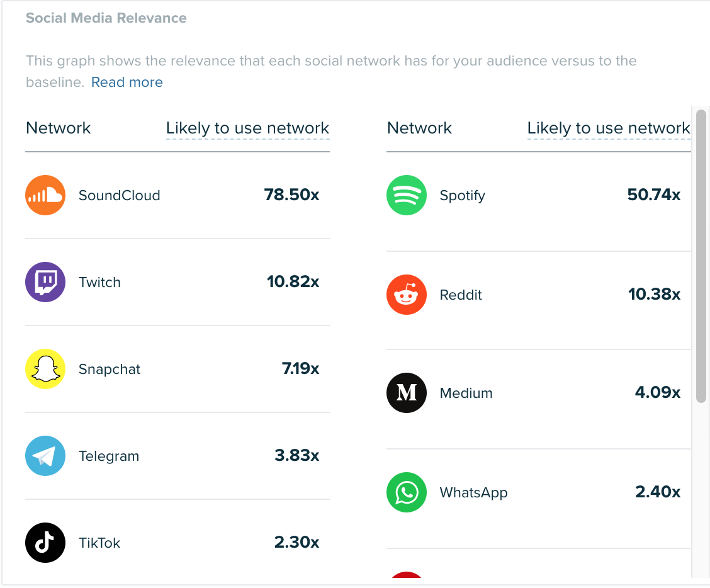Click right column Likely to use network header

pyautogui.click(x=609, y=128)
